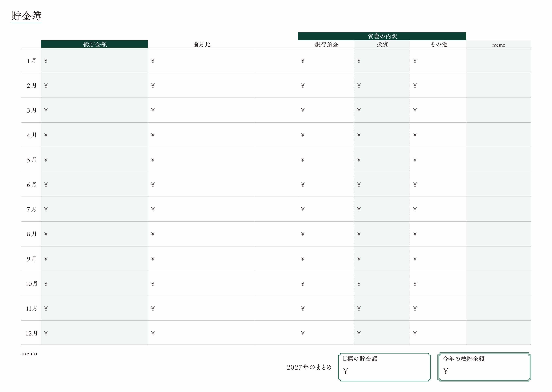Click the memo cell for 6月

click(499, 185)
